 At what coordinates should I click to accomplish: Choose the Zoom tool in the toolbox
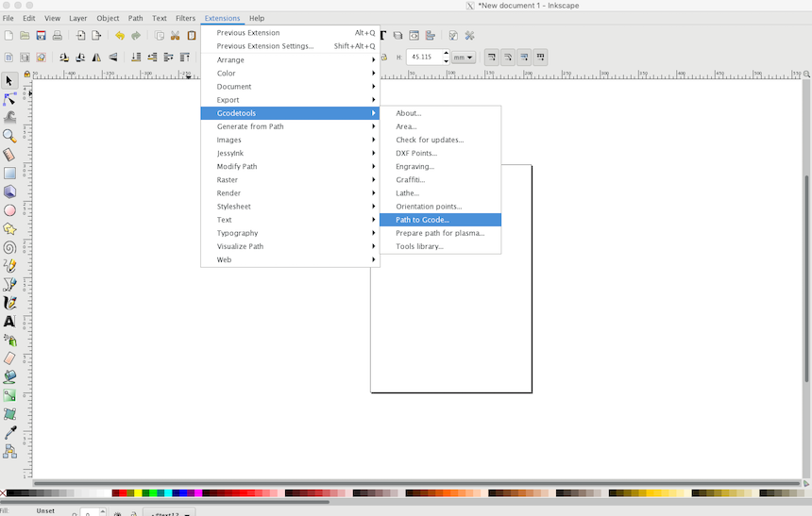[9, 136]
